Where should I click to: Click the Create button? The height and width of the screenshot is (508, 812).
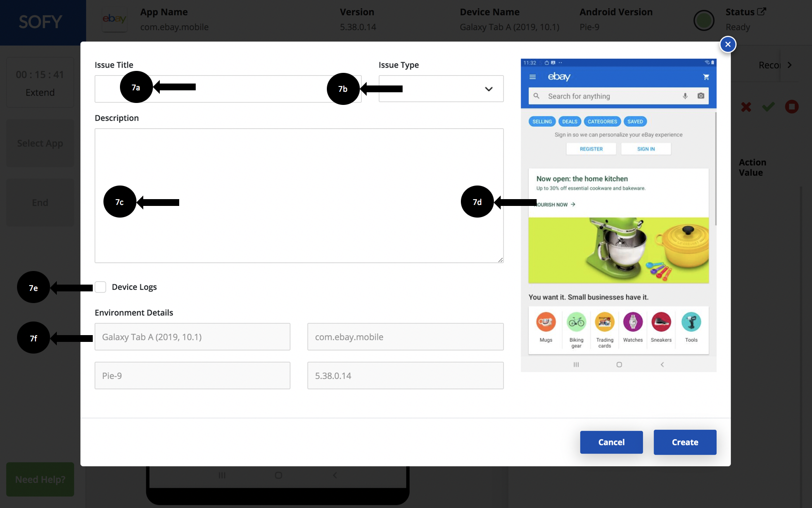point(685,442)
